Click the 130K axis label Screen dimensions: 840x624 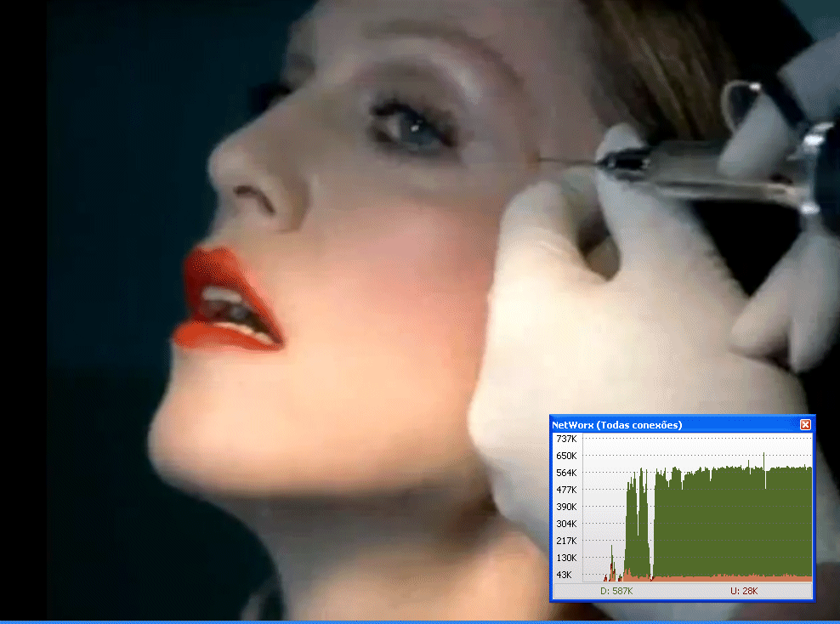click(x=566, y=558)
